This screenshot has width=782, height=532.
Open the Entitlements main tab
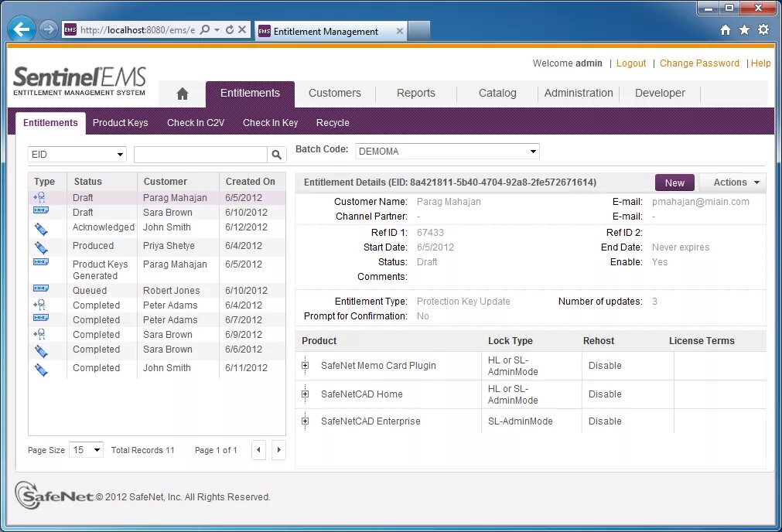pos(250,94)
